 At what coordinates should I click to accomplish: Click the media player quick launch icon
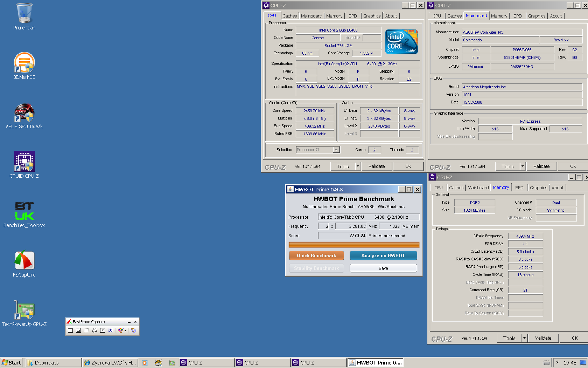click(145, 363)
